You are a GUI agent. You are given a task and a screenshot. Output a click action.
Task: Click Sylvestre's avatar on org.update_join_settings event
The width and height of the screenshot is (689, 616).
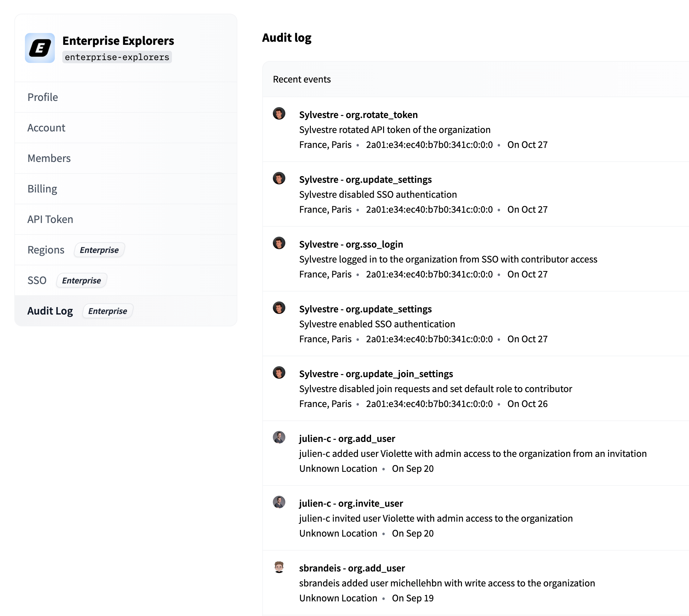(x=279, y=373)
